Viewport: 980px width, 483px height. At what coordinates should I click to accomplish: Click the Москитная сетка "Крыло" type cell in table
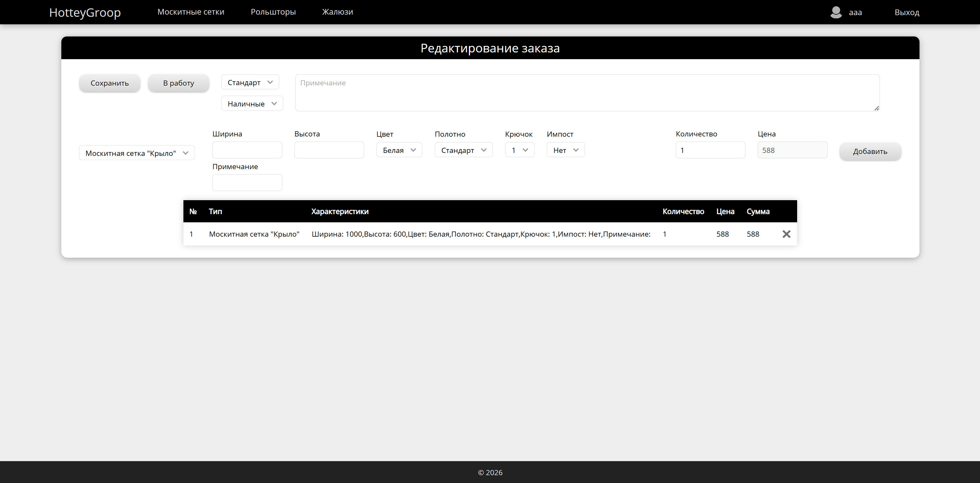click(x=254, y=234)
